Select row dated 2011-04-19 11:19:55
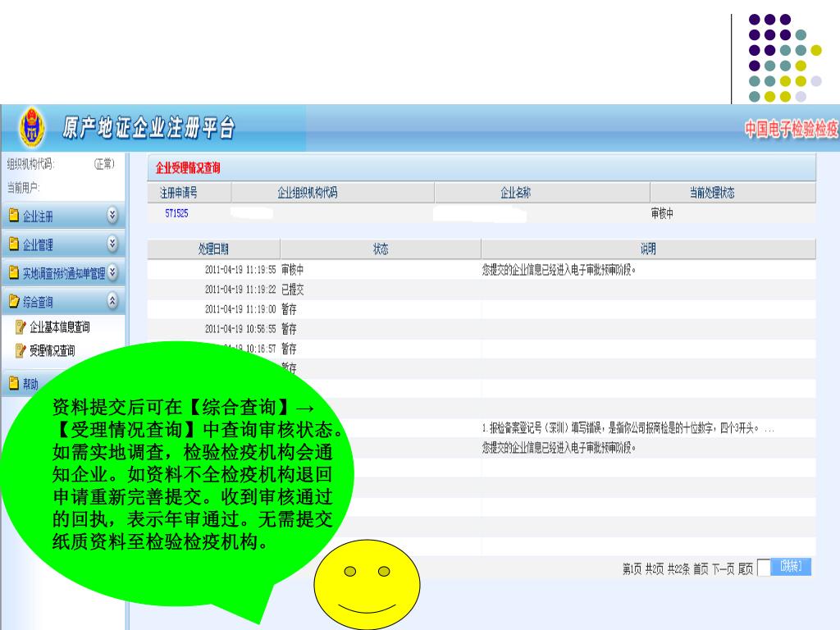This screenshot has height=630, width=840. pyautogui.click(x=482, y=269)
